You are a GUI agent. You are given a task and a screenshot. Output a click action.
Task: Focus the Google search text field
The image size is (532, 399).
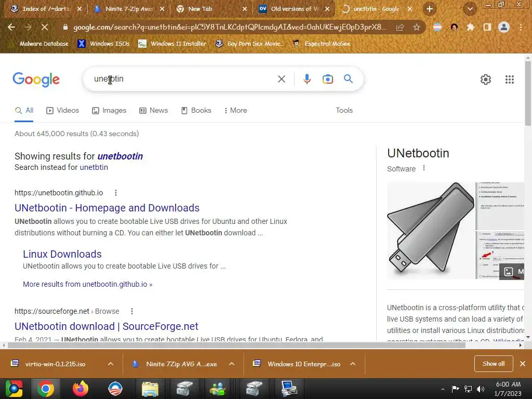[x=183, y=79]
